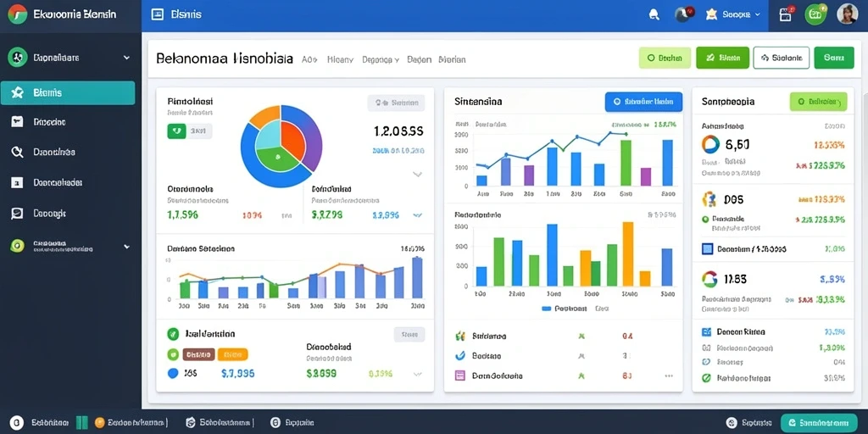Expand the gray chevron below the 1.2,0S.SS value
The width and height of the screenshot is (868, 434).
click(417, 174)
